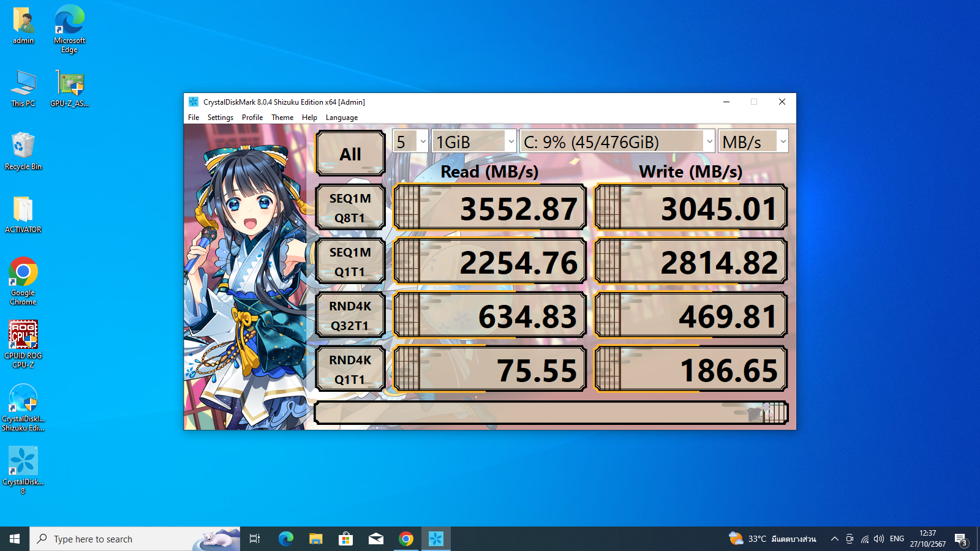Launch Microsoft Edge desktop shortcut
The height and width of the screenshot is (551, 980).
pyautogui.click(x=69, y=29)
